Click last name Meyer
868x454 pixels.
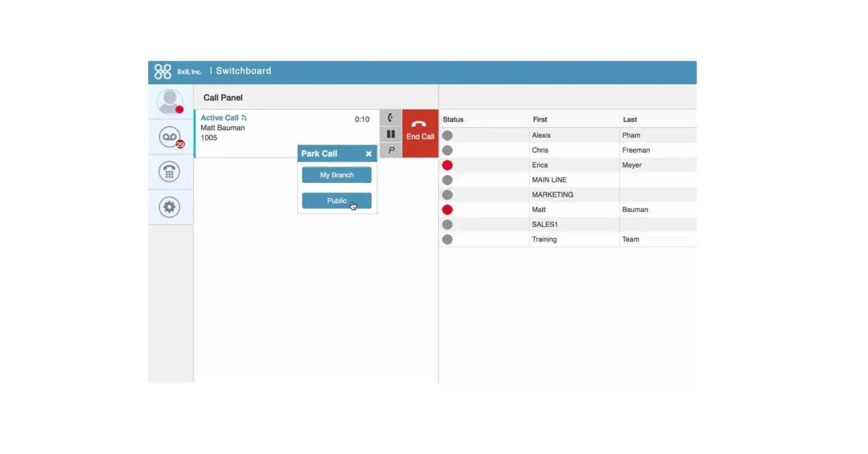click(632, 165)
